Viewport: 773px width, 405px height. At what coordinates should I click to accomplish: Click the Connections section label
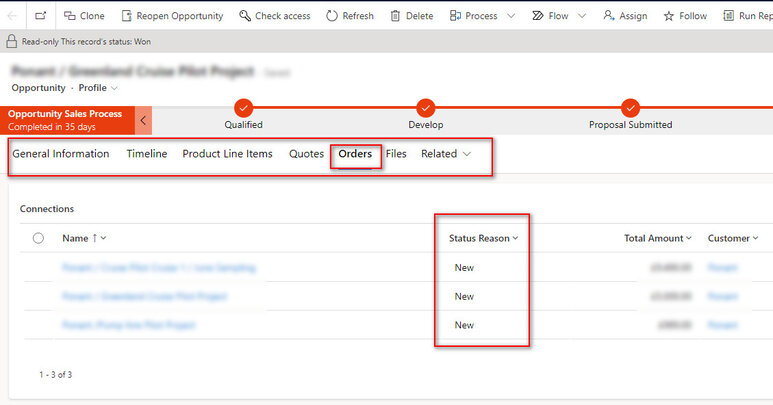(47, 209)
